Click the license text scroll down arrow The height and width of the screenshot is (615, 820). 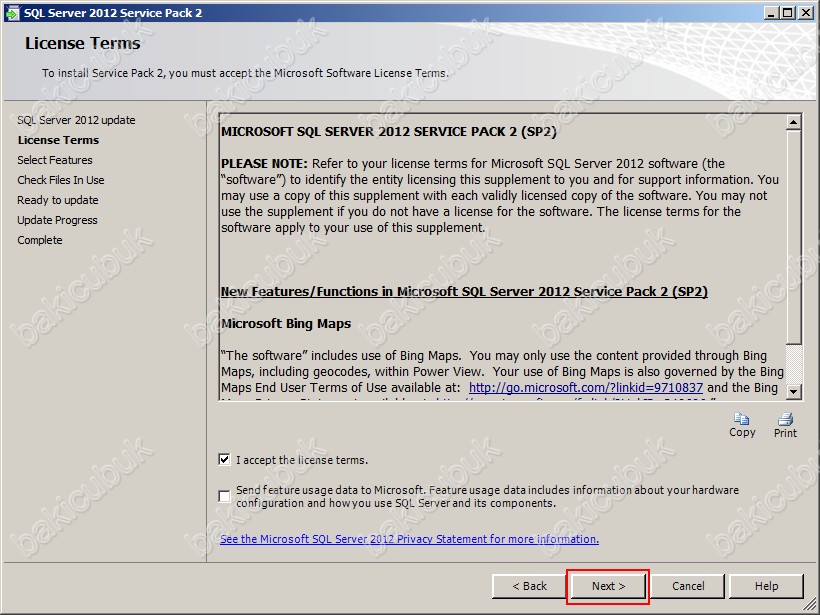(793, 391)
